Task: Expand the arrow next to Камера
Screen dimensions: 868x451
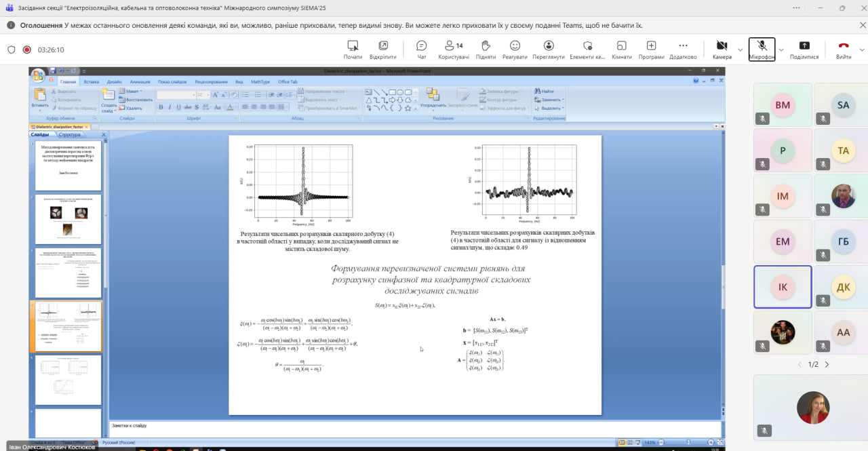Action: 741,50
